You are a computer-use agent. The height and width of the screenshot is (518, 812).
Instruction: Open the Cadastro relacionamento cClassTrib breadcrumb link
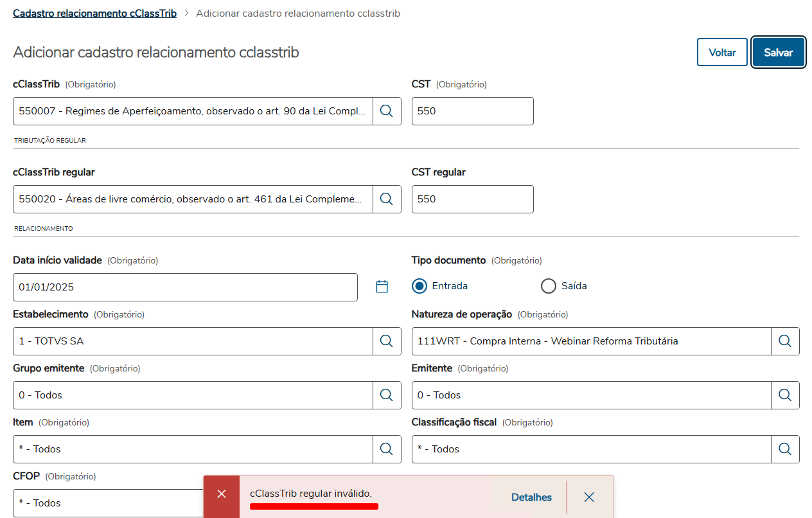(x=94, y=13)
